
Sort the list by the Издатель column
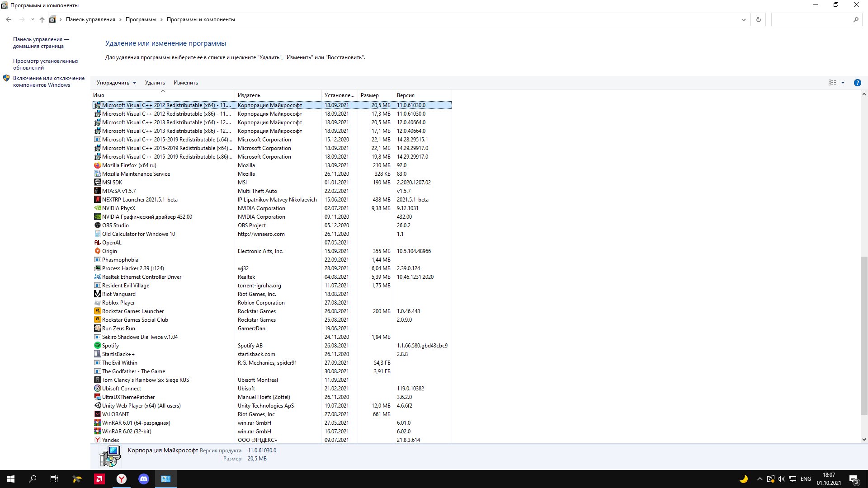click(249, 95)
